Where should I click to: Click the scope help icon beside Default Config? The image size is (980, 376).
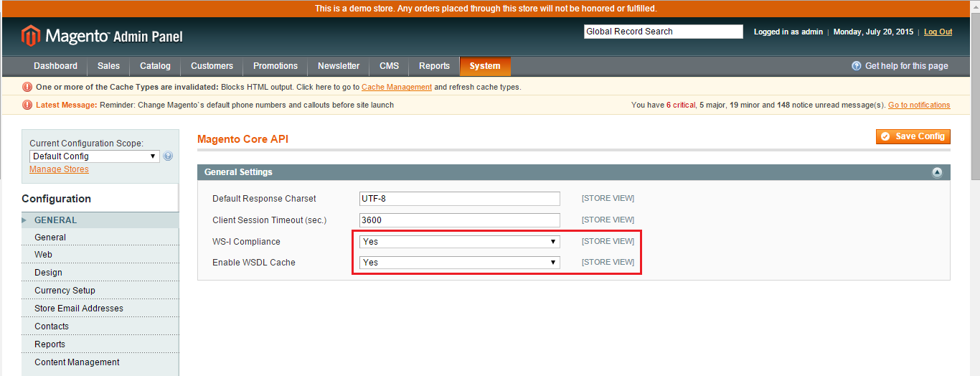(x=168, y=156)
